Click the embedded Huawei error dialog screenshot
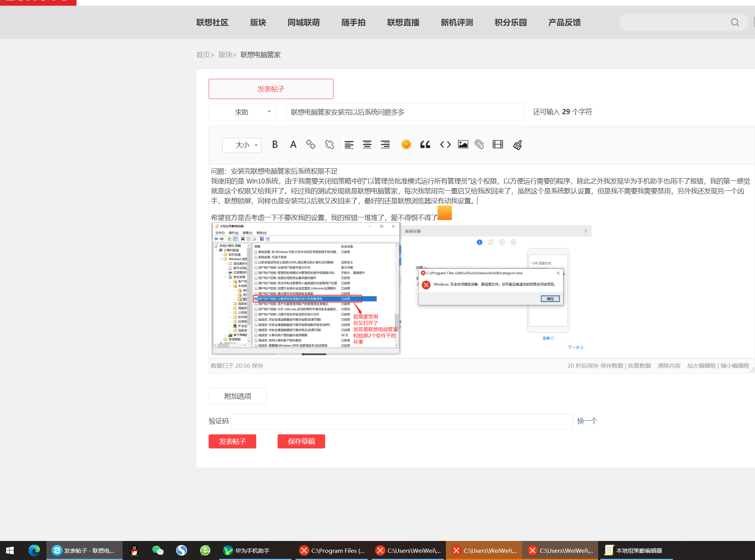755x560 pixels. (x=496, y=289)
